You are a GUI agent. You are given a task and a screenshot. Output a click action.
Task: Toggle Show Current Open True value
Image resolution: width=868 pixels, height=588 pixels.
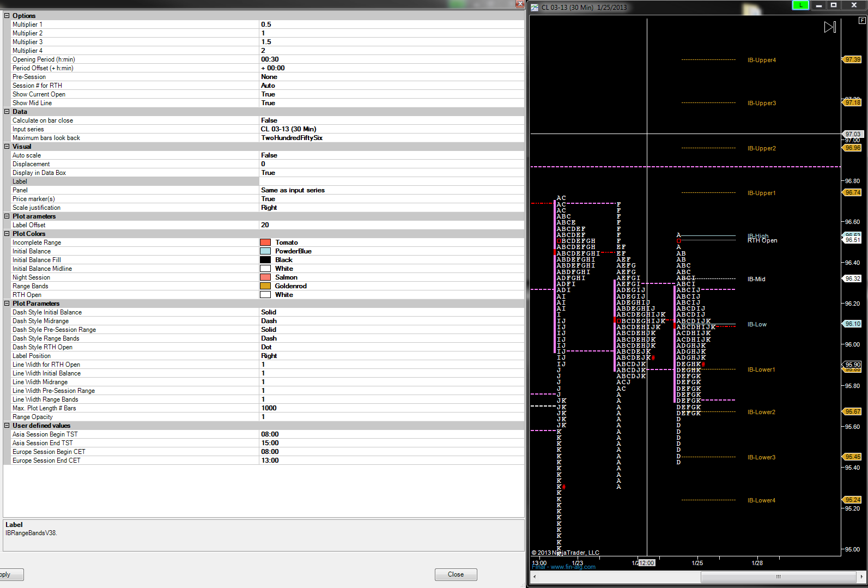(391, 94)
